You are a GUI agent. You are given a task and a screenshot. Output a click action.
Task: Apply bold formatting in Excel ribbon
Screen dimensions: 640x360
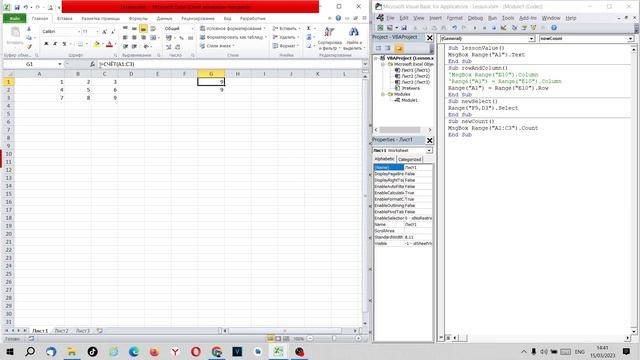46,44
